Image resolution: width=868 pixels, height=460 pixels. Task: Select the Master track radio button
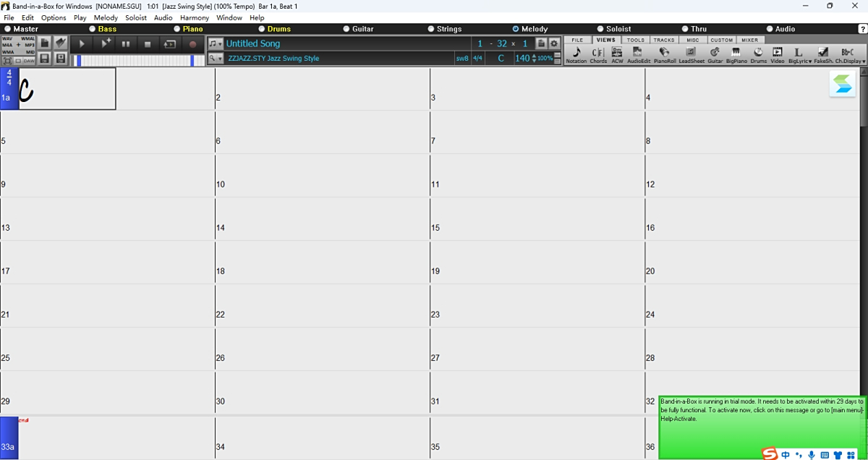point(8,29)
